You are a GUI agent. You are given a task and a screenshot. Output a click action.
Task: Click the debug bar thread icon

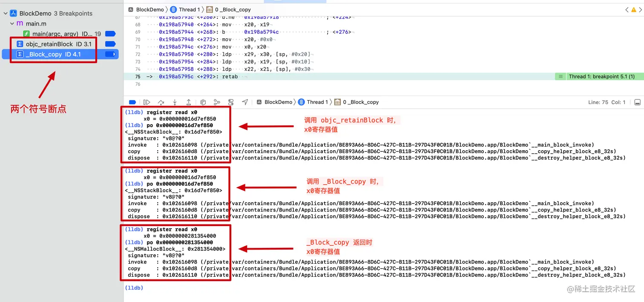click(302, 102)
